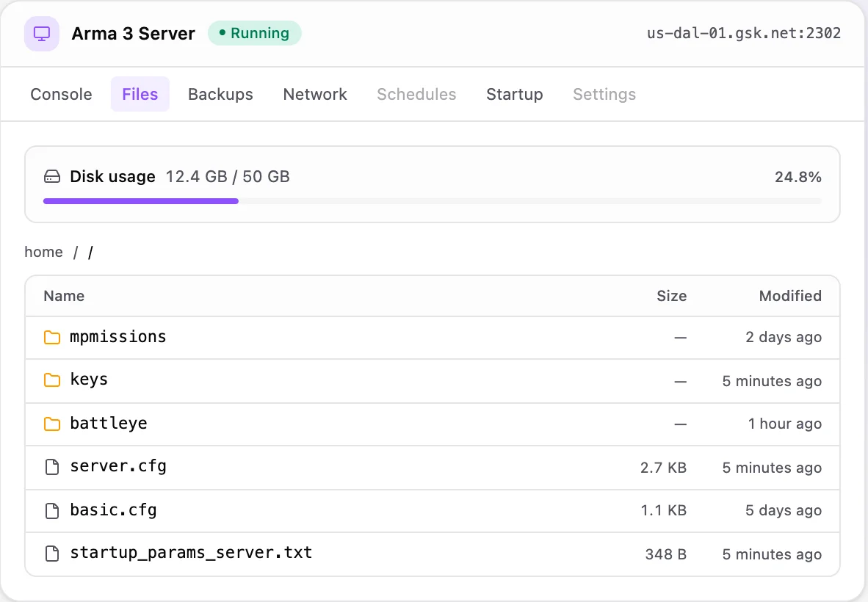868x602 pixels.
Task: Open the Schedules tab
Action: [416, 94]
